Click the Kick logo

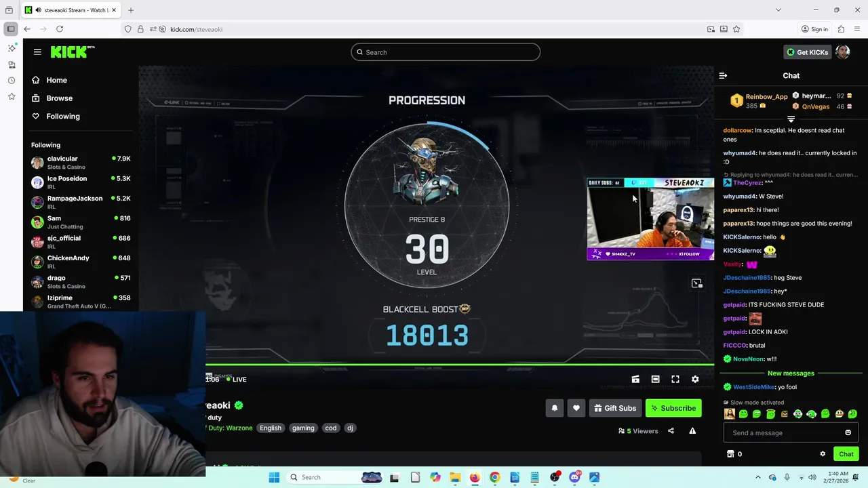click(x=72, y=52)
